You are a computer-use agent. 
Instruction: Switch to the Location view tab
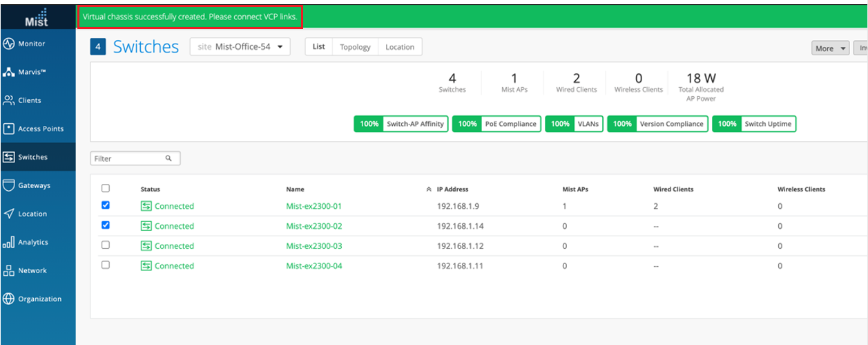click(x=400, y=47)
